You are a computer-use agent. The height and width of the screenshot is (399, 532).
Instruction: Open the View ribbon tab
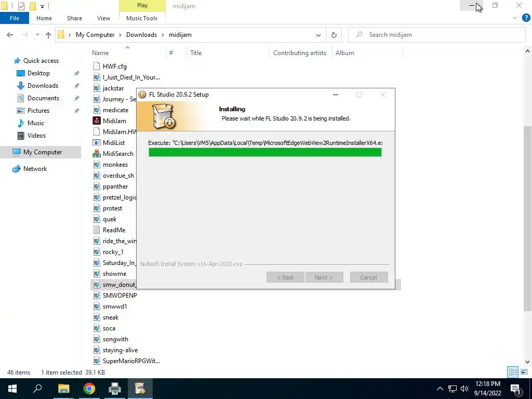pyautogui.click(x=103, y=18)
